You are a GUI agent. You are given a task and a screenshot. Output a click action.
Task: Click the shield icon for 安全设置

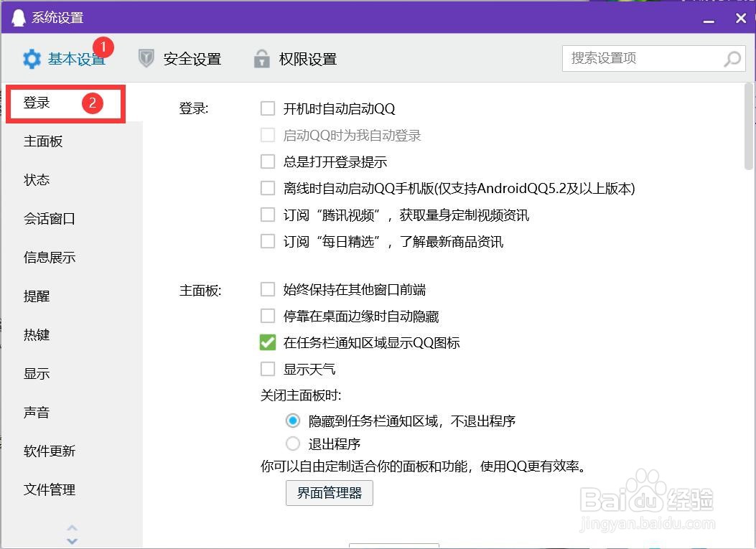pyautogui.click(x=146, y=59)
